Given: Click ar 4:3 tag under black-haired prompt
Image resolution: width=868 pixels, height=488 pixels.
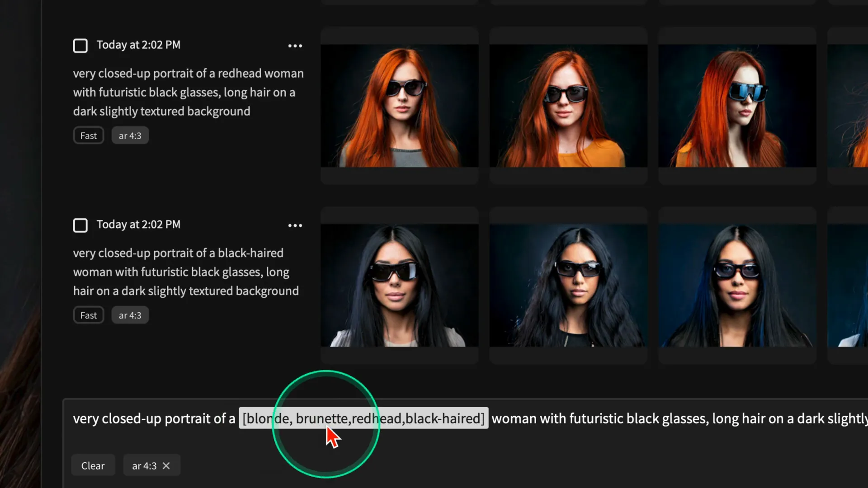Looking at the screenshot, I should pyautogui.click(x=130, y=315).
